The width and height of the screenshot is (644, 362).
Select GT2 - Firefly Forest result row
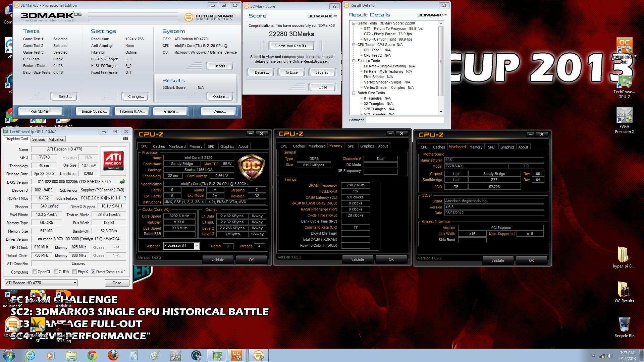388,34
